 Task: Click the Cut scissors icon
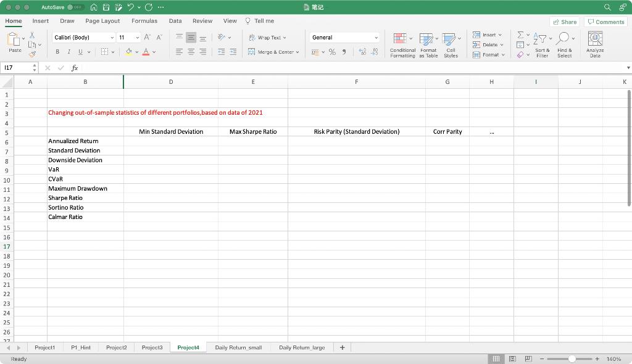(32, 35)
